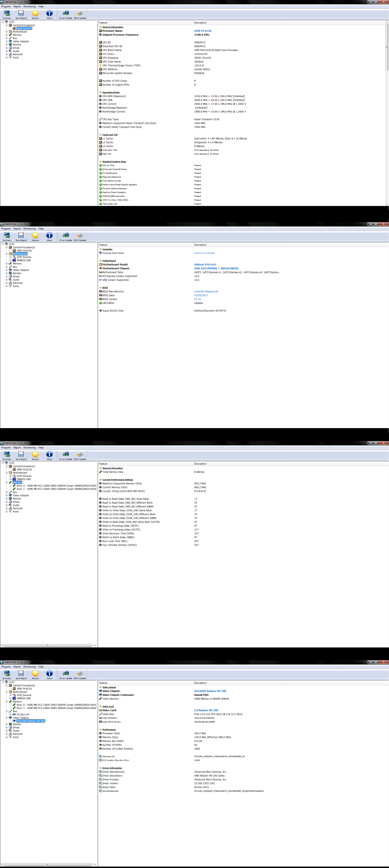Click About icon in the processor details window
Viewport: 389px width, 868px height.
49,14
